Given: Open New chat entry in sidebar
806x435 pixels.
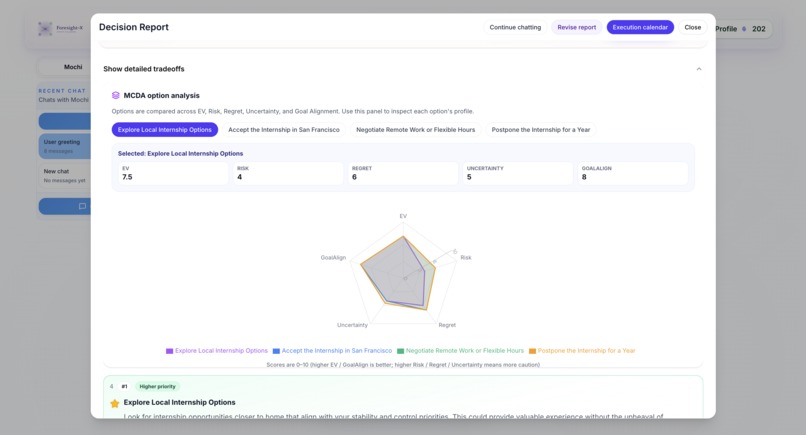Looking at the screenshot, I should 64,175.
